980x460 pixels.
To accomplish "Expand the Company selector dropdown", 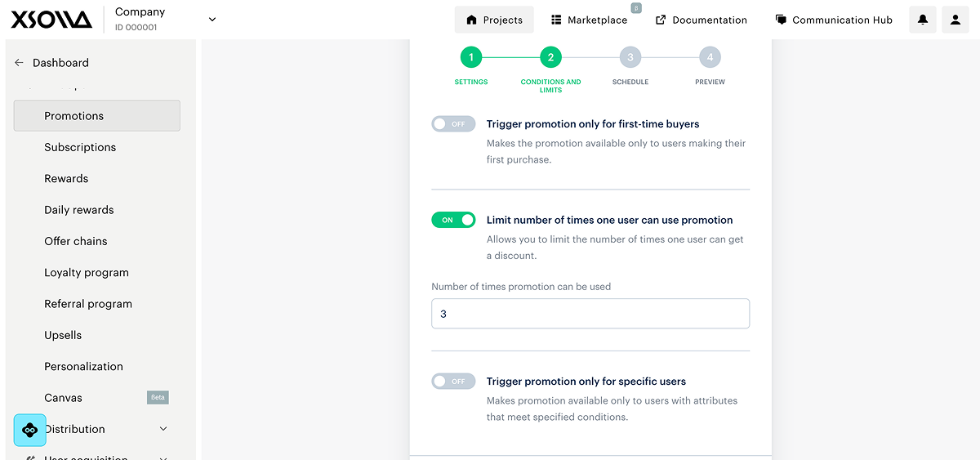I will [212, 20].
